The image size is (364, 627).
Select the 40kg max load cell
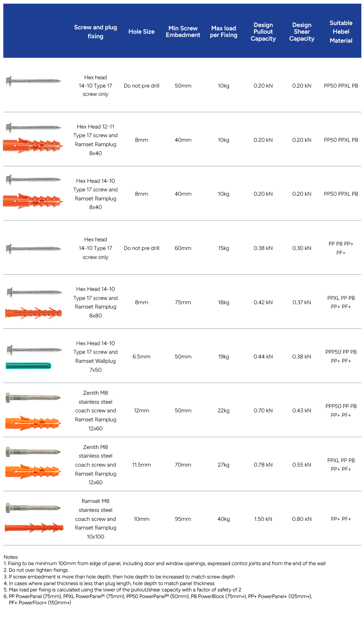click(x=224, y=519)
